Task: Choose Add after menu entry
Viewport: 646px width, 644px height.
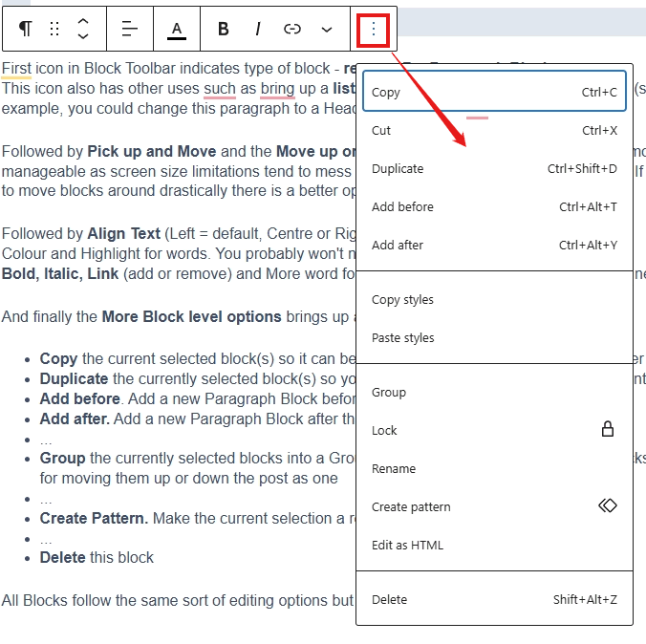Action: tap(494, 246)
